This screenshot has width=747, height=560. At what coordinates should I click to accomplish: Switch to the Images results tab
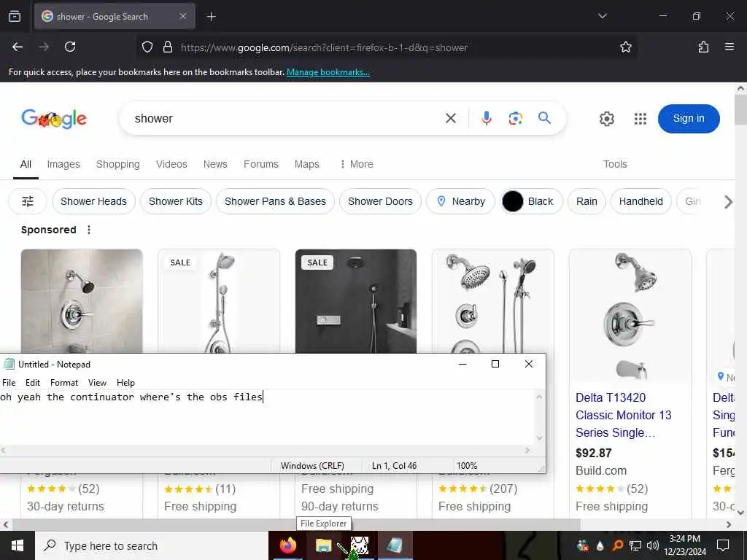point(63,164)
